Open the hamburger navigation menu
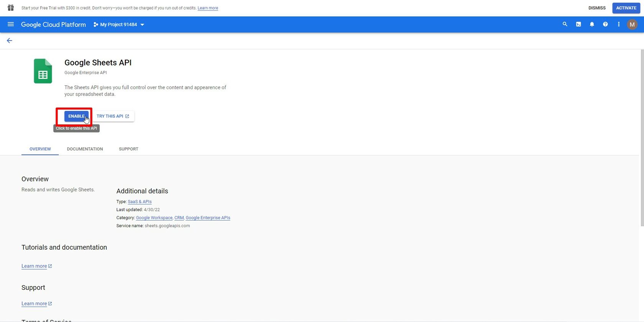The width and height of the screenshot is (644, 322). click(x=11, y=25)
